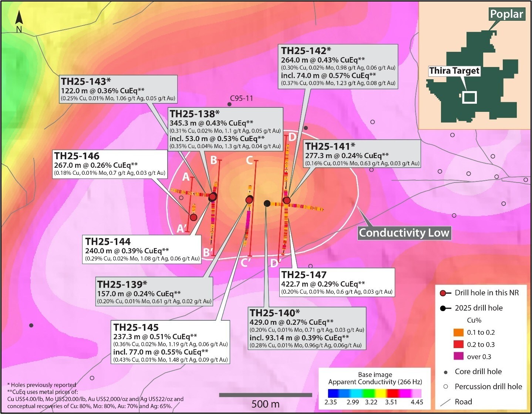The image size is (532, 414).
Task: Click the black 2025 drill hole marker on map
Action: pyautogui.click(x=267, y=203)
